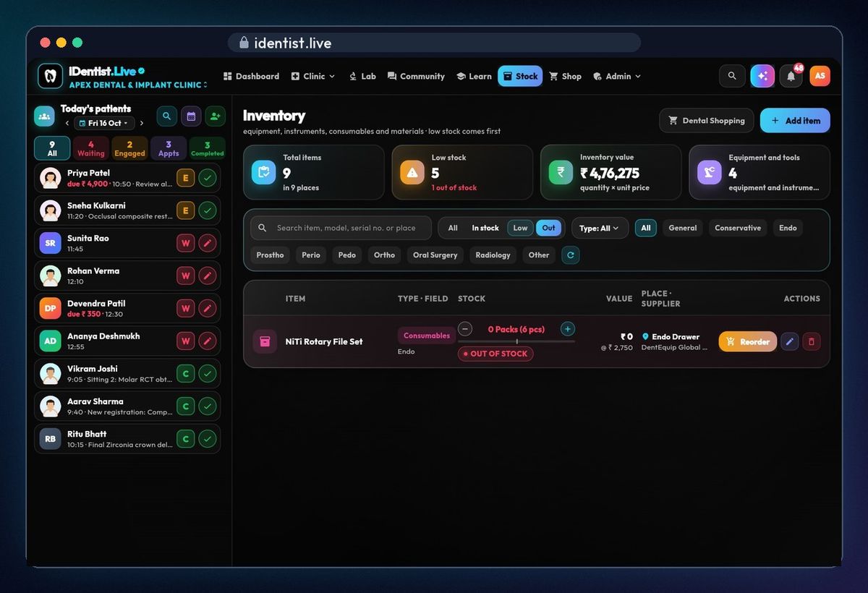This screenshot has height=593, width=868.
Task: Reset filters with the refresh icon
Action: click(571, 255)
